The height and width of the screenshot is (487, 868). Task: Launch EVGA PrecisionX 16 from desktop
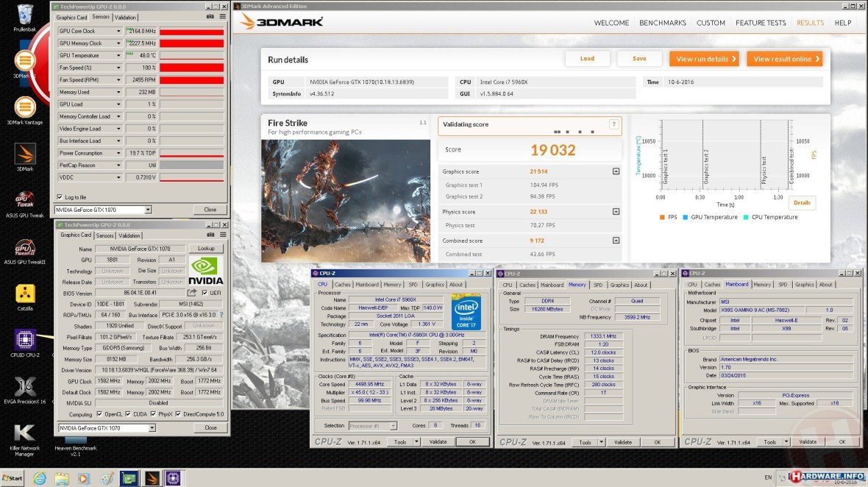click(x=25, y=388)
